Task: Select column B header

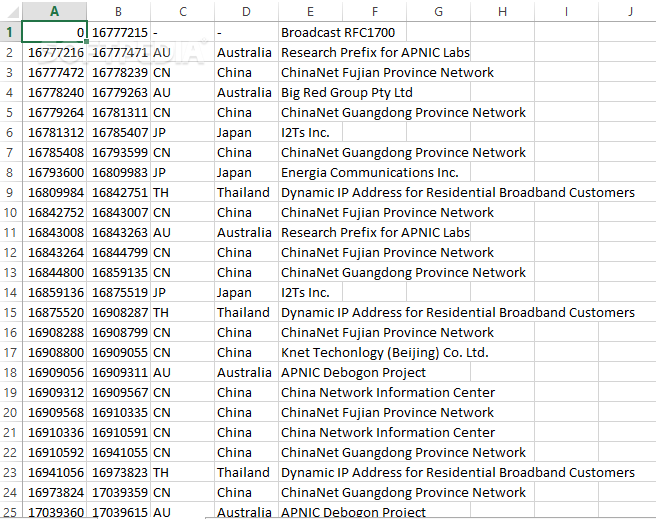Action: tap(118, 11)
